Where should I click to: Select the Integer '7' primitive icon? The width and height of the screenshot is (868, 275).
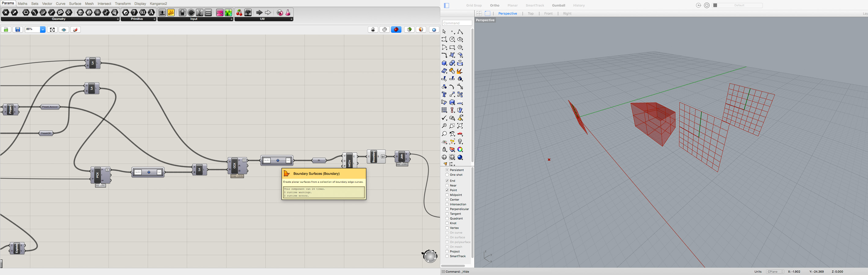[x=134, y=13]
